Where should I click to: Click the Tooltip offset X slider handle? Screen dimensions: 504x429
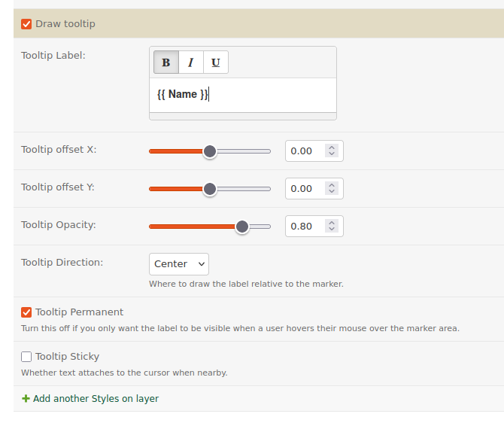pyautogui.click(x=210, y=151)
